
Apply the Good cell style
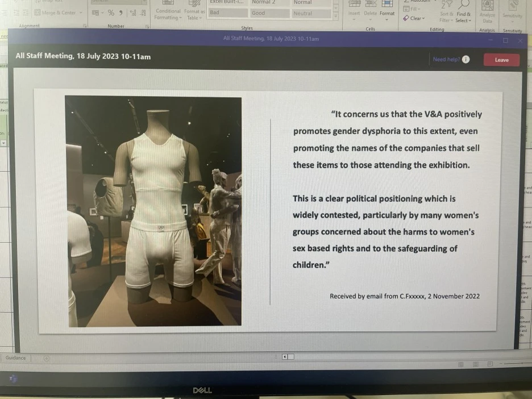pos(270,13)
